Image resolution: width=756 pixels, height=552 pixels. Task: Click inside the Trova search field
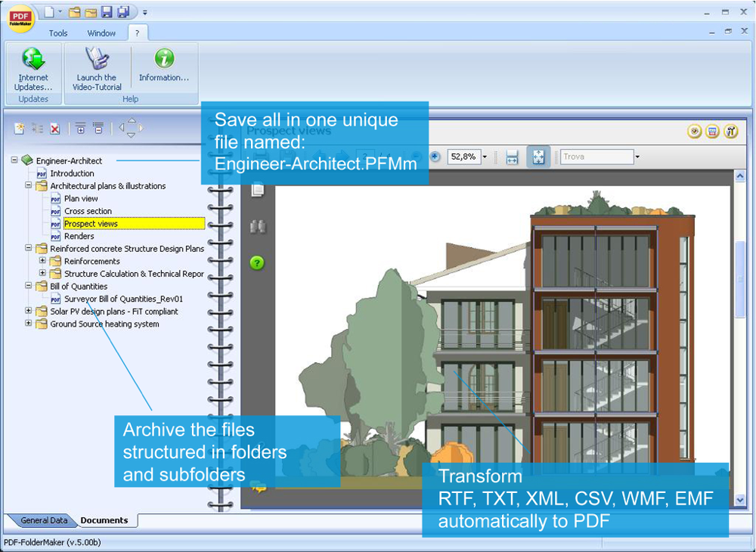(597, 157)
